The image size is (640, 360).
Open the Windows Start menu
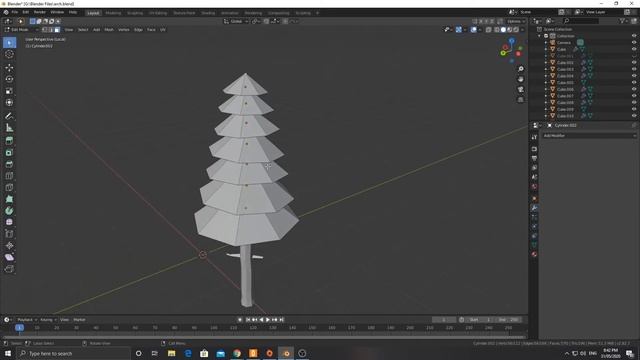[x=8, y=353]
